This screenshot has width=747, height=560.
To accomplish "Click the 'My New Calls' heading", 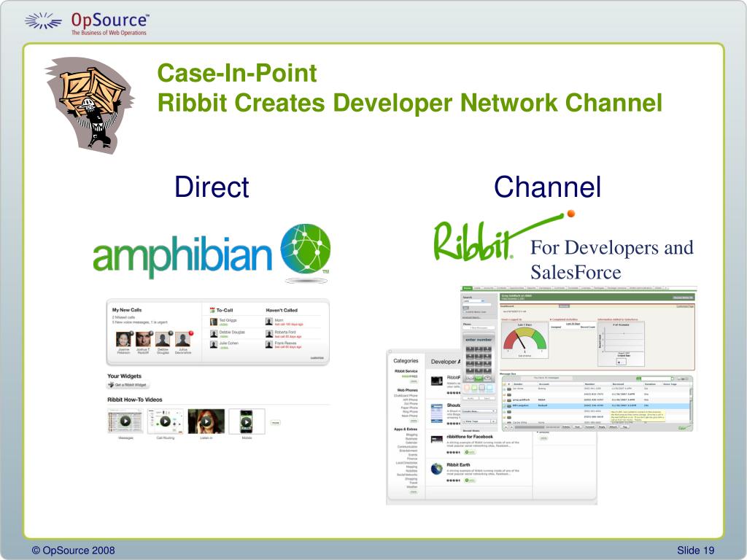I will [127, 310].
